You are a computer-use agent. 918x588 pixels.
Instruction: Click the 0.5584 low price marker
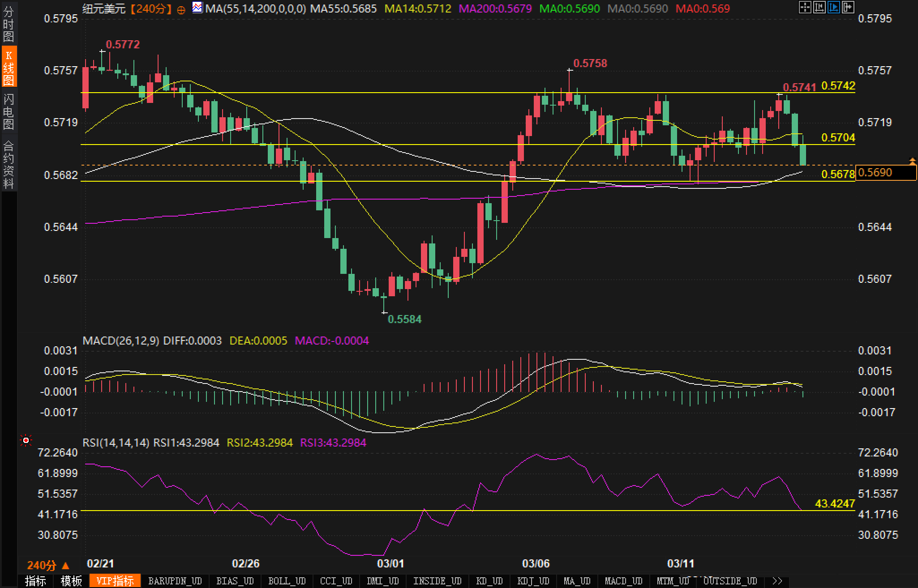[x=404, y=319]
